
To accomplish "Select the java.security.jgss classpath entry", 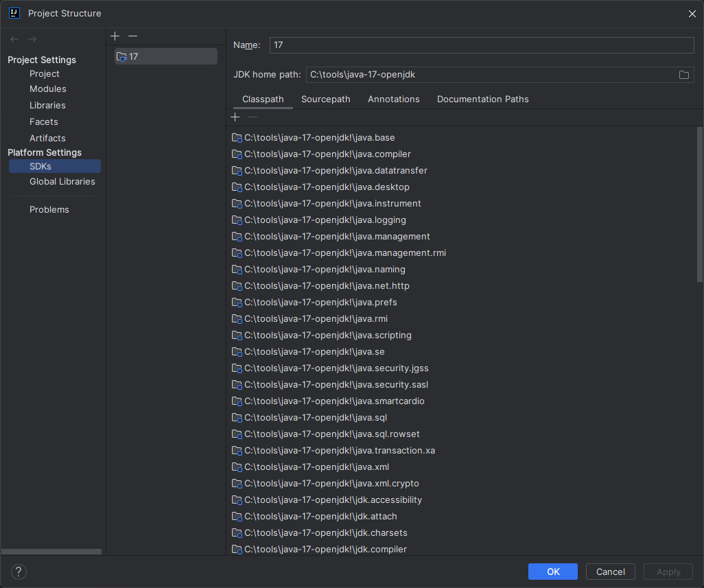I will [330, 368].
